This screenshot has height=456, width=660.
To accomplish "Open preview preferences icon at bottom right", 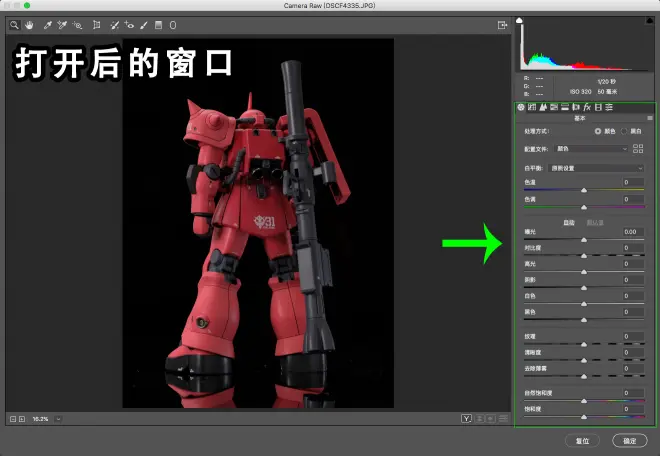I will point(503,419).
